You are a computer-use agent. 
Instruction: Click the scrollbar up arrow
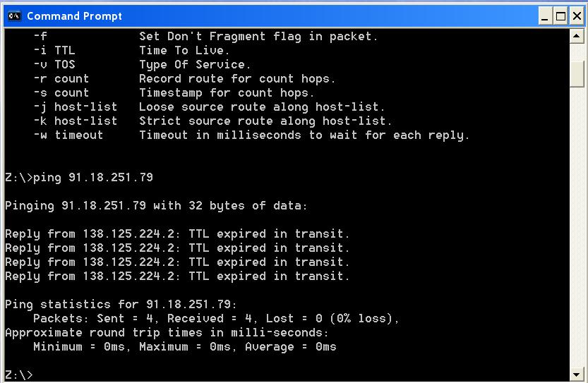point(577,37)
